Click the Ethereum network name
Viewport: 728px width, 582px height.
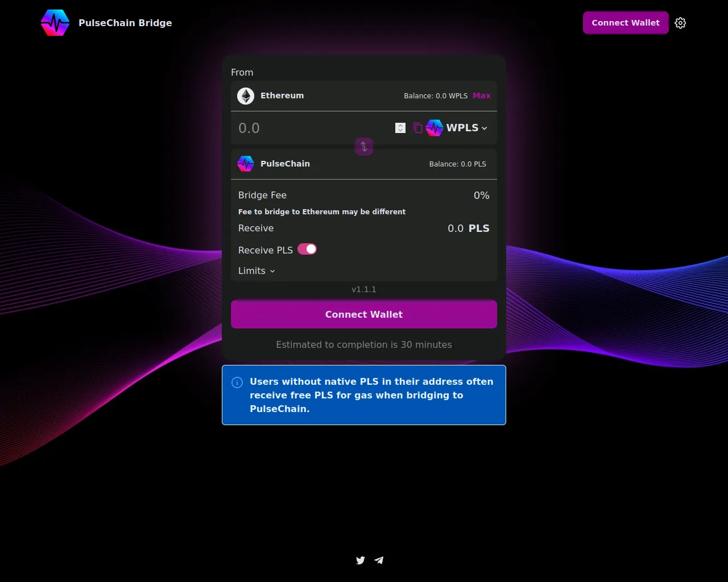click(x=282, y=95)
